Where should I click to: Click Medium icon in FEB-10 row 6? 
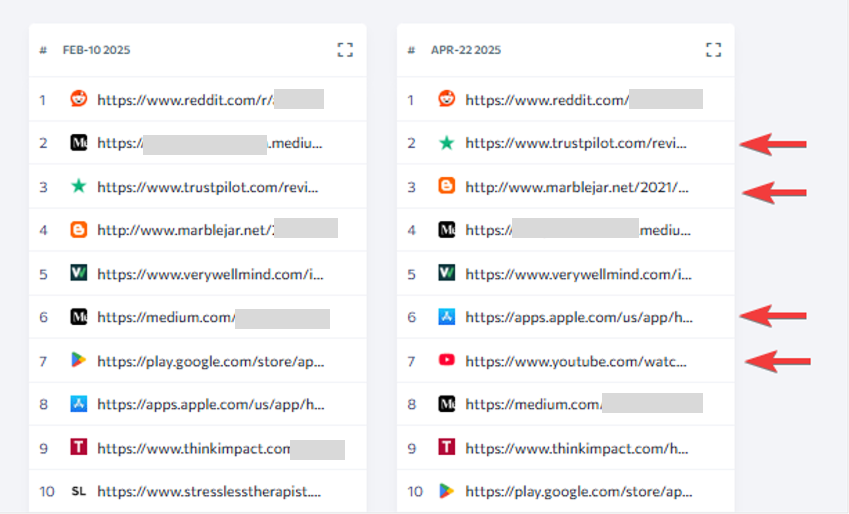(x=79, y=317)
